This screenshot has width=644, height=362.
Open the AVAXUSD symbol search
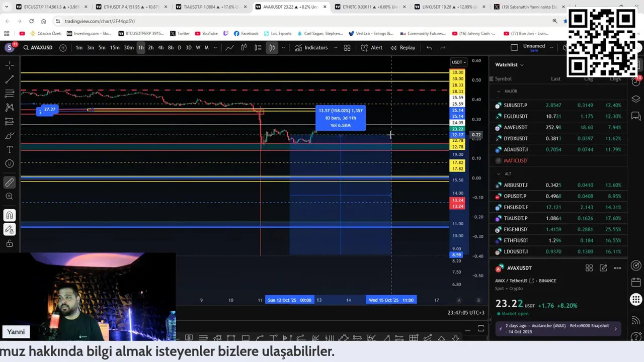38,48
